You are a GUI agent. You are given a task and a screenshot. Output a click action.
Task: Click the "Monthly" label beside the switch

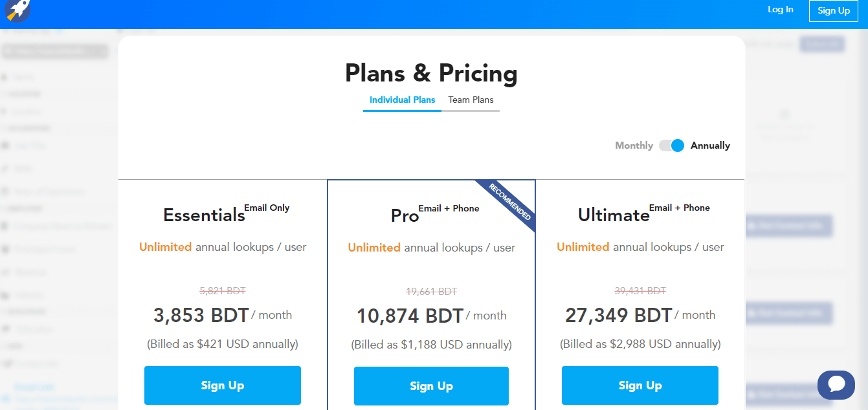point(634,146)
